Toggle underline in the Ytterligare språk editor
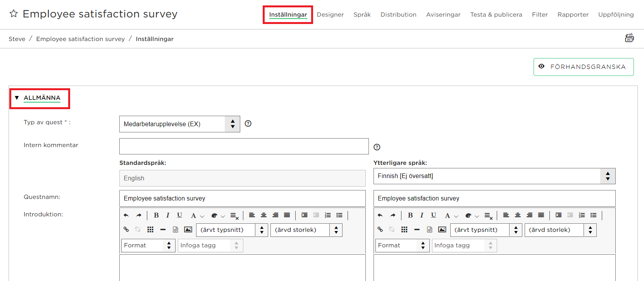Viewport: 644px width, 281px height. coord(434,215)
